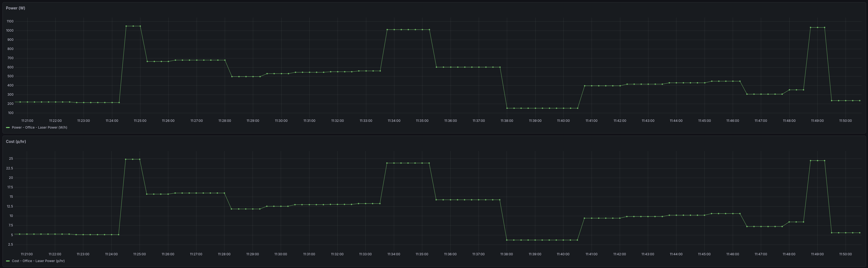The width and height of the screenshot is (868, 268).
Task: Click the 11:38:00 time label in the Power panel
Action: point(507,121)
